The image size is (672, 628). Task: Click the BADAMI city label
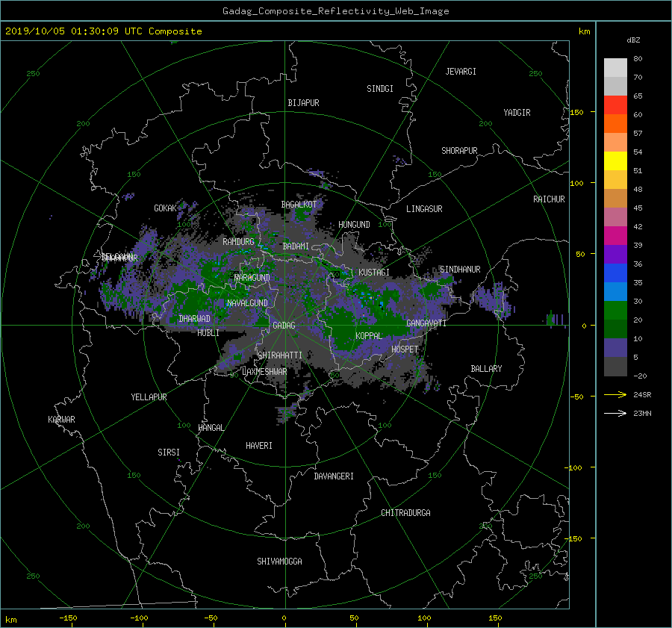(x=296, y=246)
